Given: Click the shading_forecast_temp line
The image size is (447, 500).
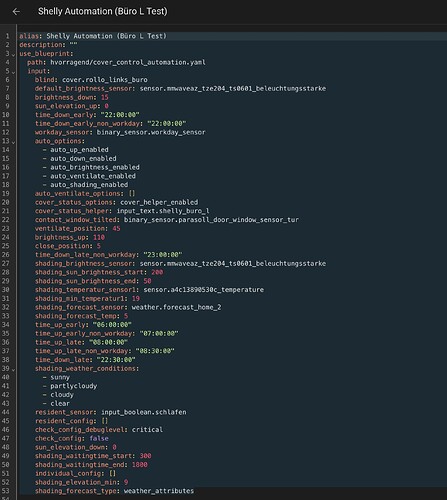Looking at the screenshot, I should click(81, 316).
